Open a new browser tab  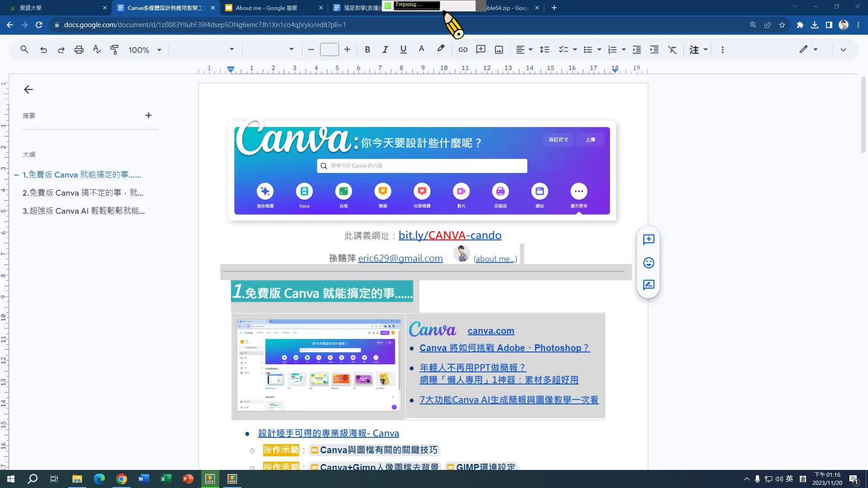(x=554, y=8)
